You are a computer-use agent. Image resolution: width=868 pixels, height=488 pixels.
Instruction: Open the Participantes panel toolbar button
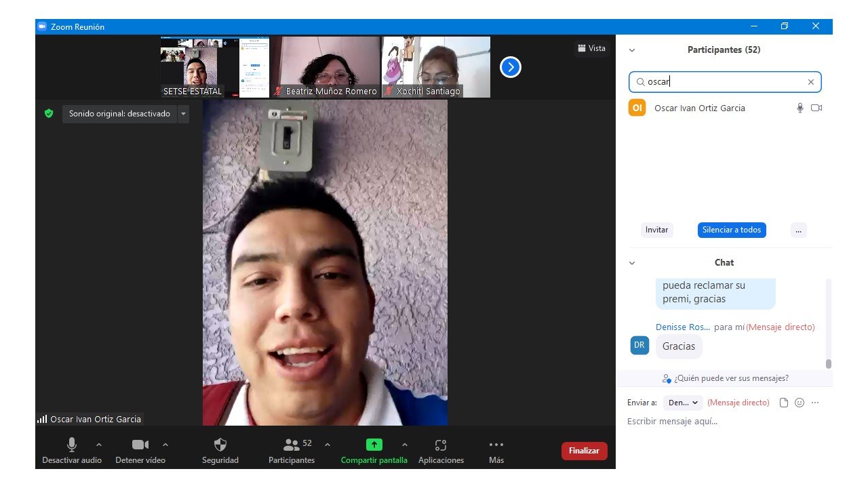click(292, 445)
